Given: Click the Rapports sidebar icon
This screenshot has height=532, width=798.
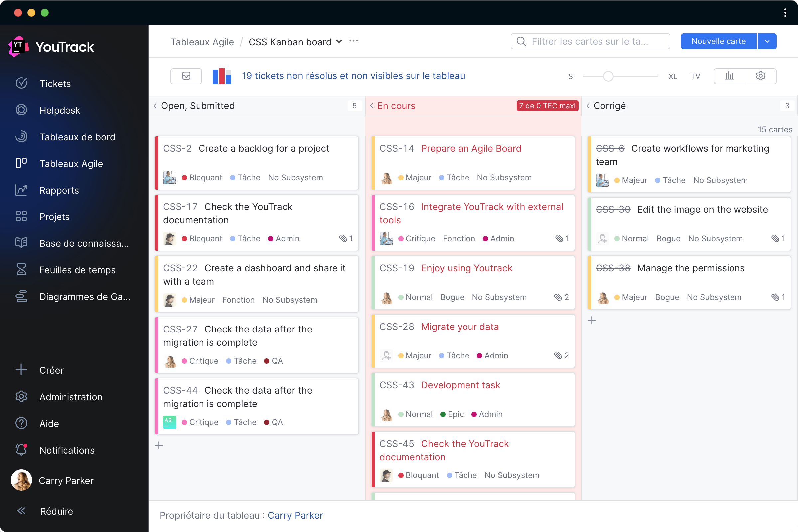Looking at the screenshot, I should click(x=21, y=190).
